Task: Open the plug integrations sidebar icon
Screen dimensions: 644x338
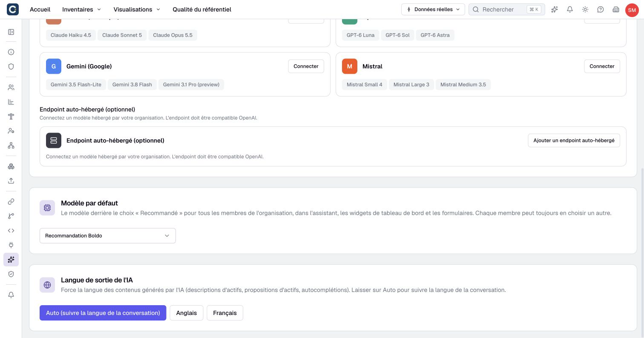Action: point(11,245)
